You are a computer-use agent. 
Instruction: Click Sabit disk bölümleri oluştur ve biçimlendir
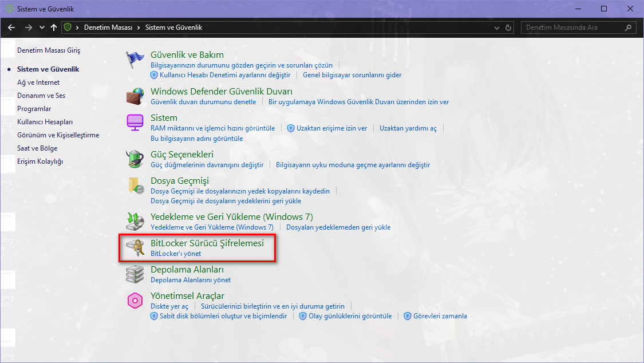(223, 316)
